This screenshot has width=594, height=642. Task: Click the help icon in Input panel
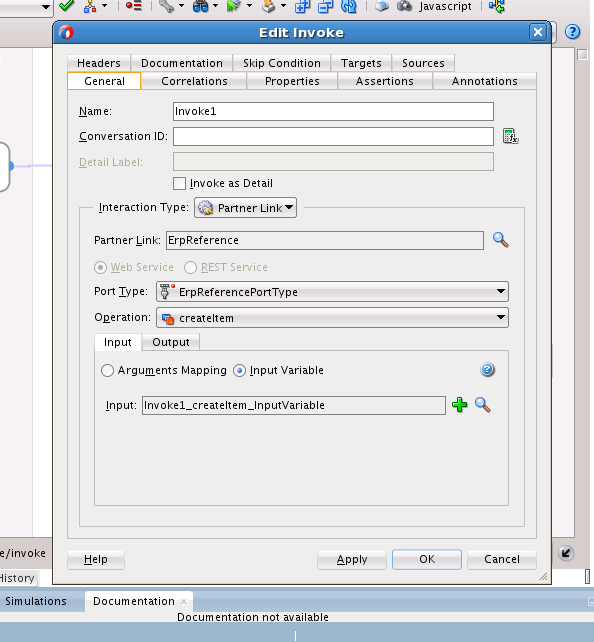(x=487, y=370)
